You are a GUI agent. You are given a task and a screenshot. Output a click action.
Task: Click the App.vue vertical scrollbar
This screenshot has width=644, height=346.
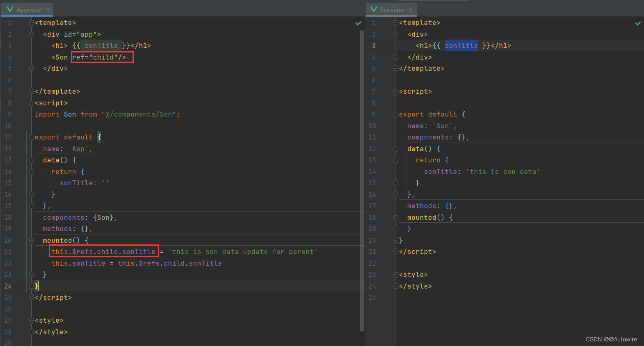point(362,181)
